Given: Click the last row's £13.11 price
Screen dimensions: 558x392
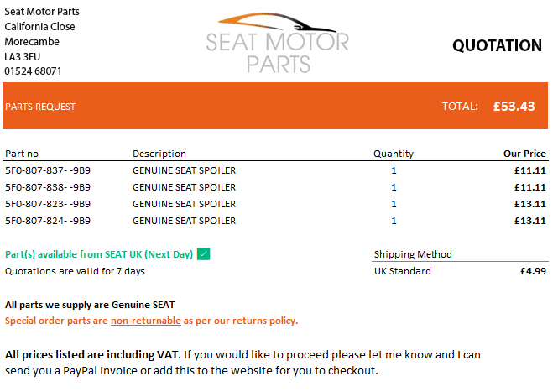Looking at the screenshot, I should (x=530, y=221).
